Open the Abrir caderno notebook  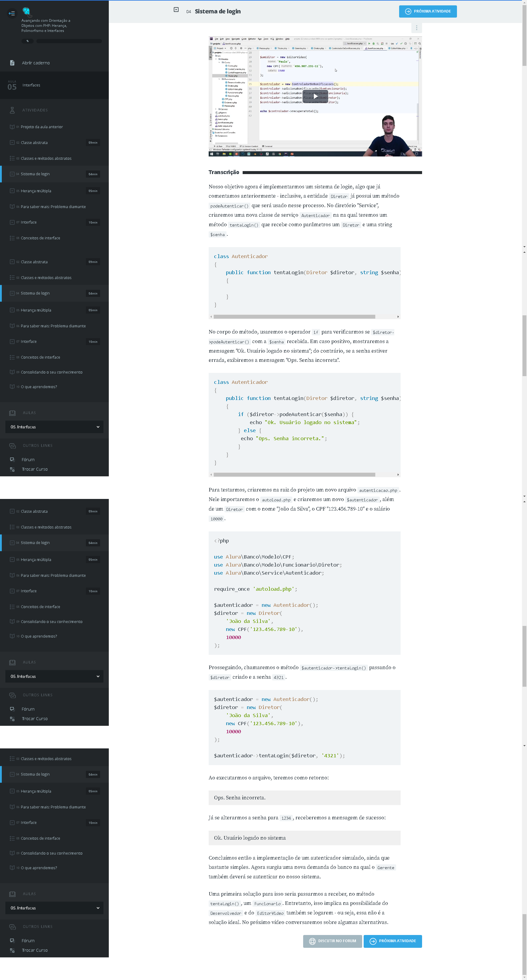point(36,63)
